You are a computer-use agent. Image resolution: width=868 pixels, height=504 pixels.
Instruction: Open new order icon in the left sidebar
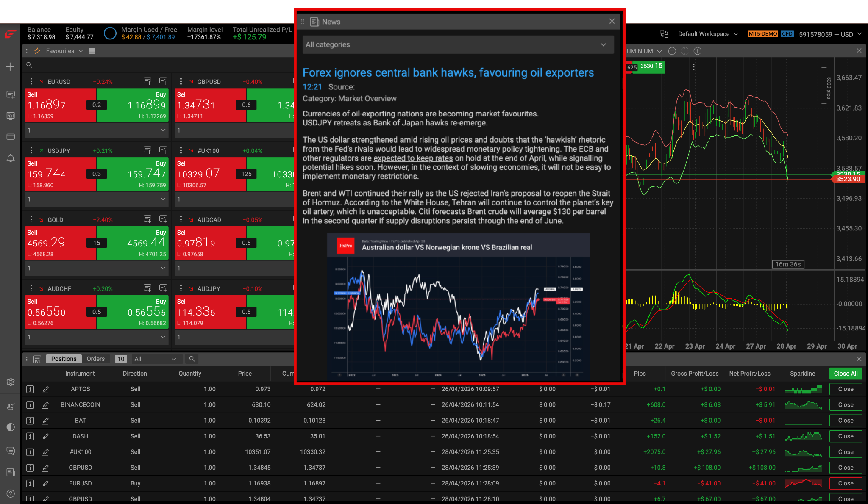(11, 95)
